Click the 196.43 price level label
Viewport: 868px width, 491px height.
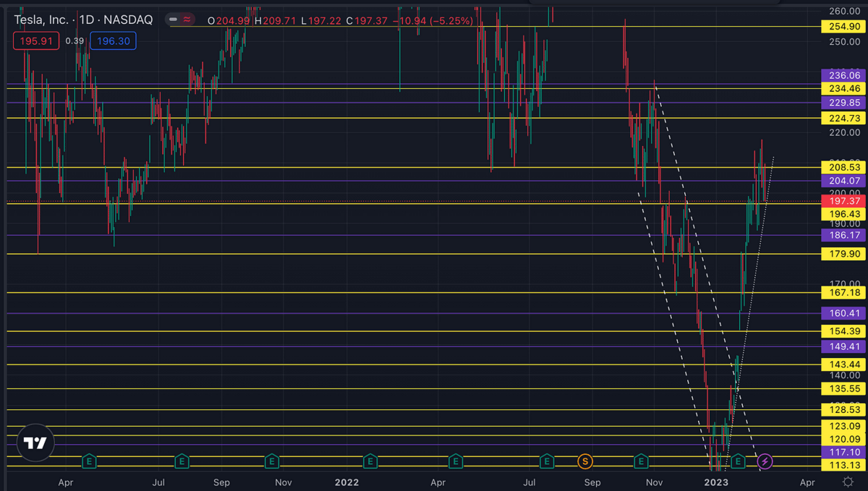click(843, 214)
